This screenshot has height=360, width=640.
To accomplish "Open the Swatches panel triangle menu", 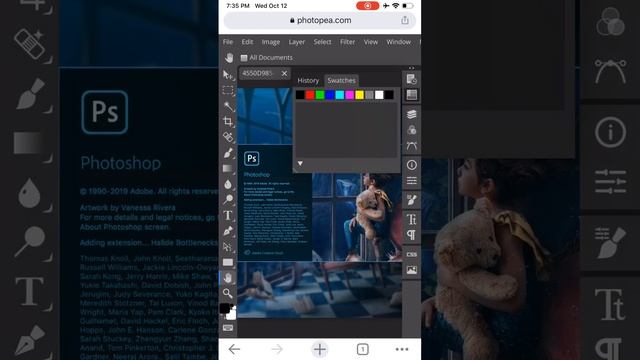I will 300,163.
